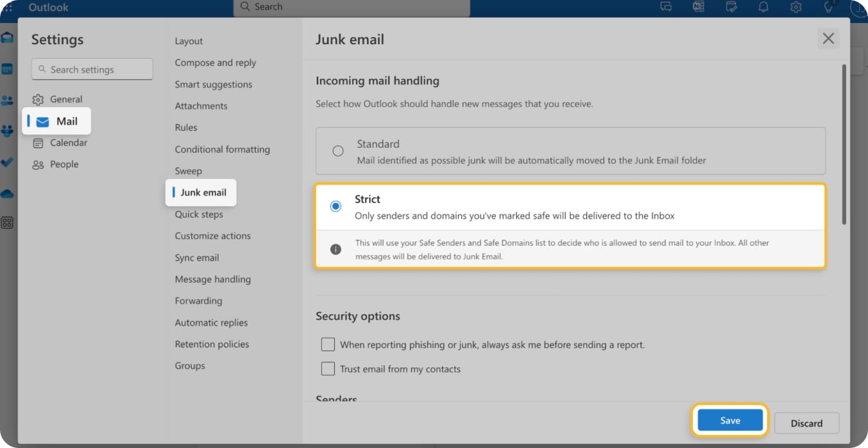Open the Calendar icon in the left rail
Viewport: 868px width, 448px height.
coord(8,68)
